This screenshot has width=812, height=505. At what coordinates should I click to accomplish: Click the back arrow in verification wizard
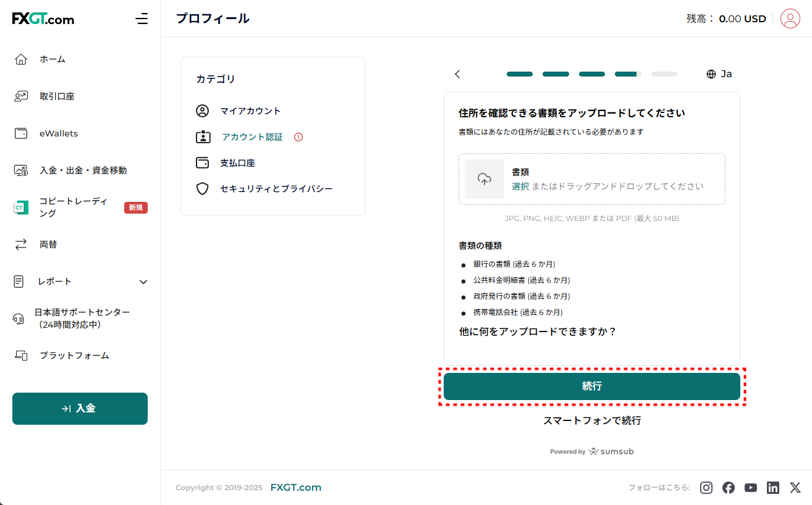click(x=457, y=74)
